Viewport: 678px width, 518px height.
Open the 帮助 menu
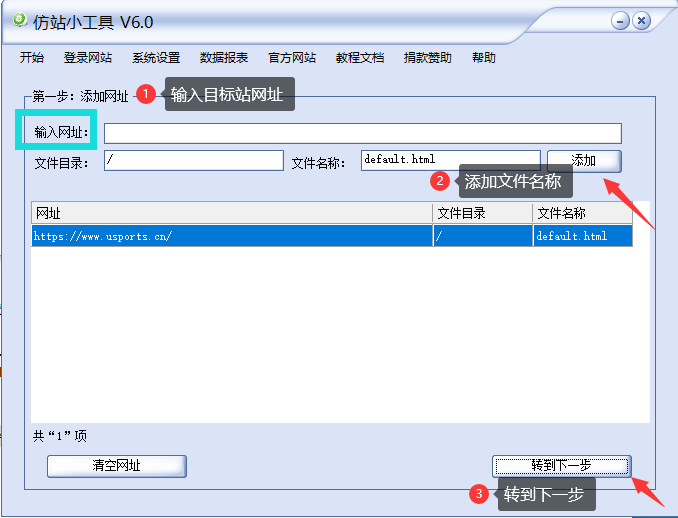(484, 58)
